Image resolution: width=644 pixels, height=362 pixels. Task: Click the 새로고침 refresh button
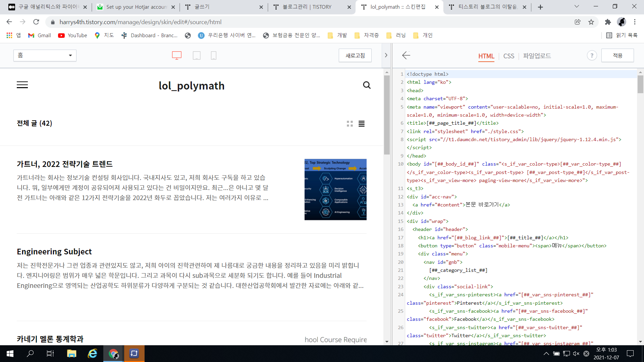coord(355,56)
